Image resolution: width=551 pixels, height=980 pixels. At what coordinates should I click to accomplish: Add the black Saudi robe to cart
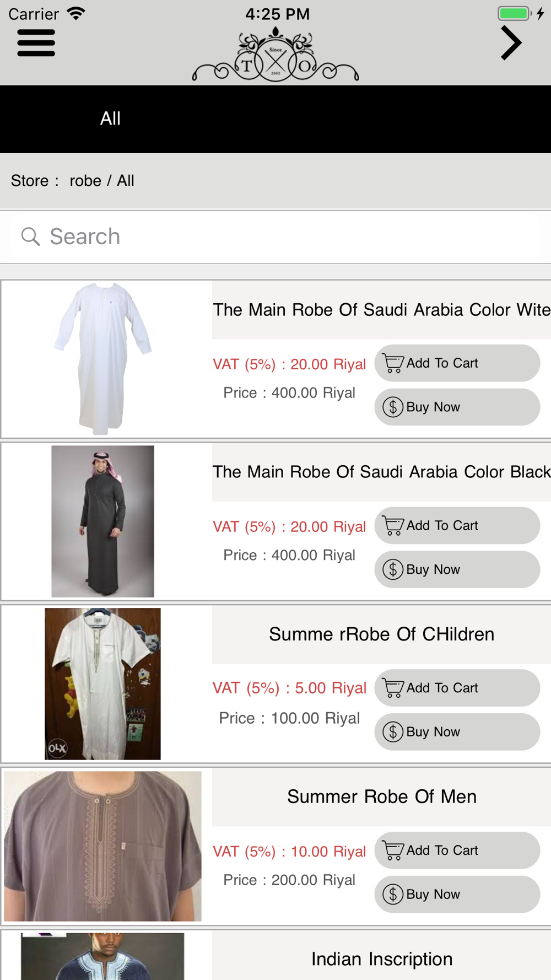tap(457, 525)
